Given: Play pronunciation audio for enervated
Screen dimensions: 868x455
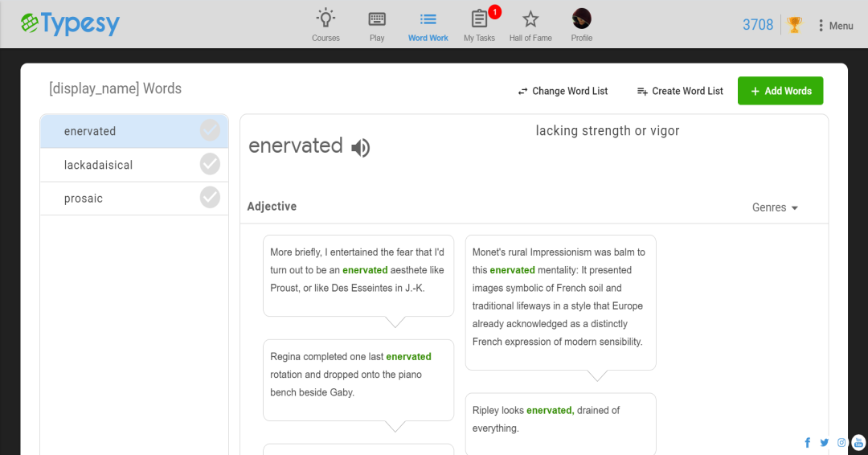Looking at the screenshot, I should pyautogui.click(x=360, y=147).
